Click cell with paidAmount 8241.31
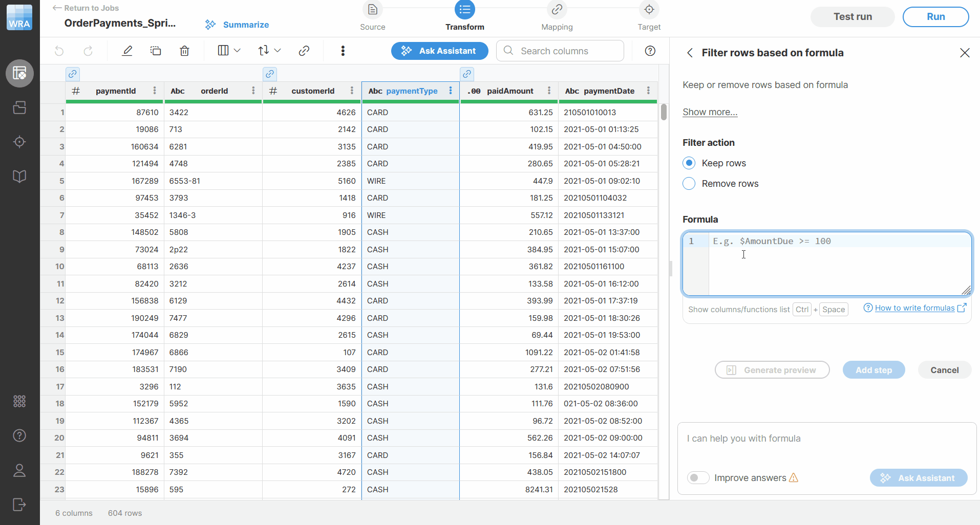Screen dimensions: 980x525 pyautogui.click(x=509, y=490)
